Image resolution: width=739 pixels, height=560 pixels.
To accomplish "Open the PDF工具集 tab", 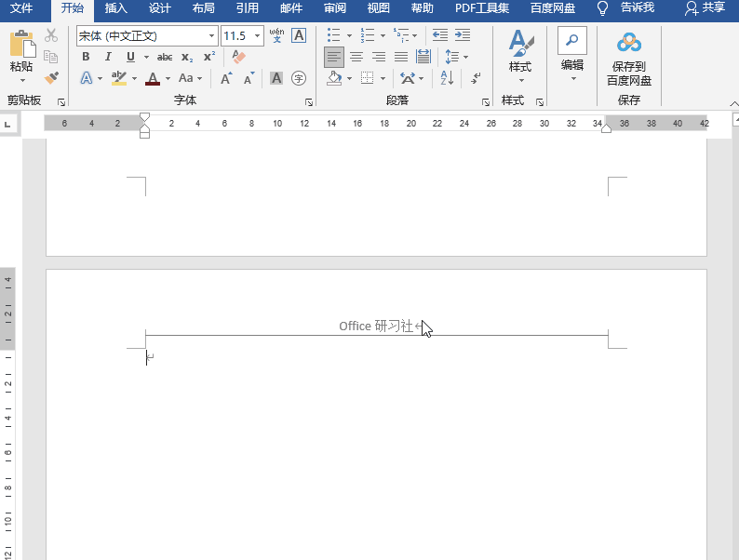I will click(482, 8).
